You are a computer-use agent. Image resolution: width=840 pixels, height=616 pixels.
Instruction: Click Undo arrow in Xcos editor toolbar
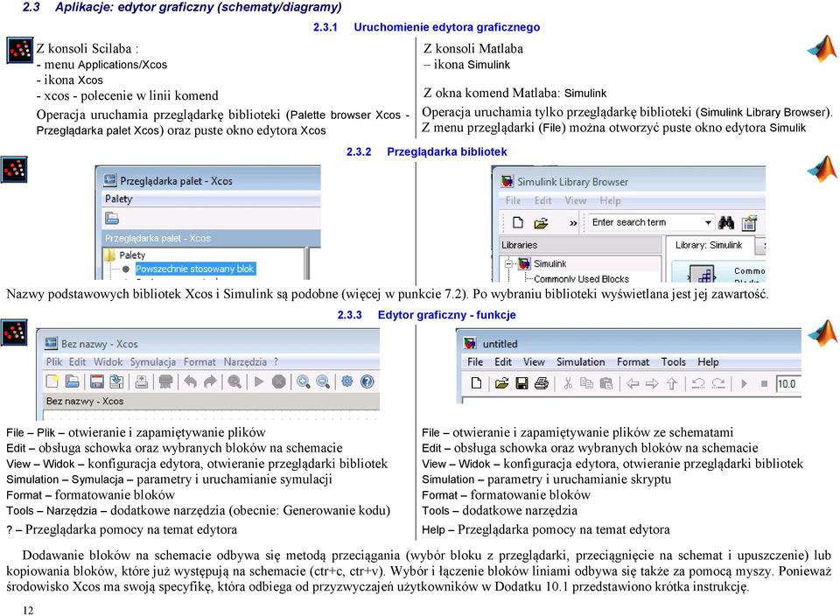(190, 381)
